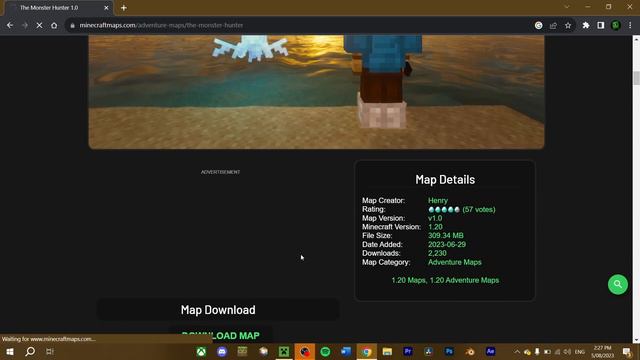
Task: Click the browser forward arrow
Action: [24, 25]
